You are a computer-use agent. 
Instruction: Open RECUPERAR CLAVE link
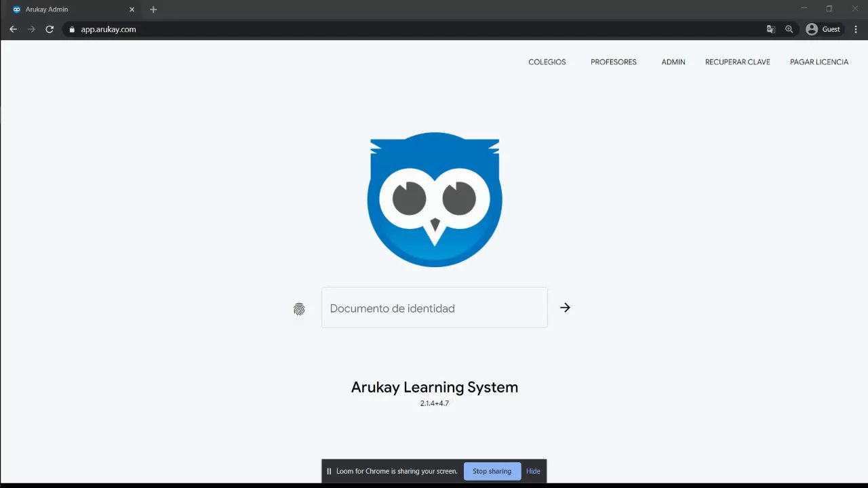[x=738, y=62]
